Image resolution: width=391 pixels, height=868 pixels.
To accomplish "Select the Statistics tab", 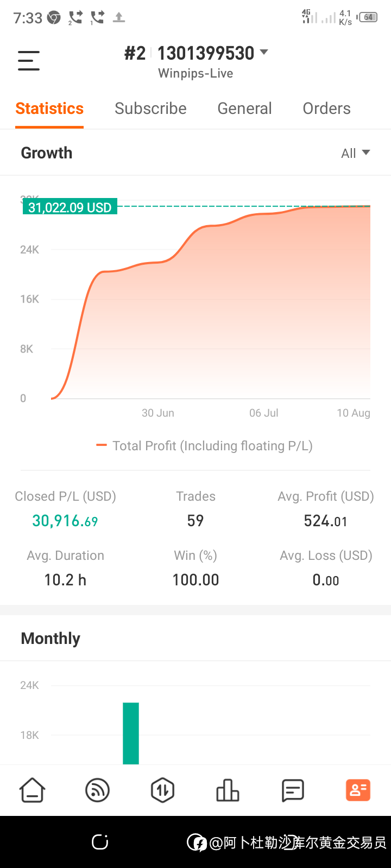I will coord(49,108).
